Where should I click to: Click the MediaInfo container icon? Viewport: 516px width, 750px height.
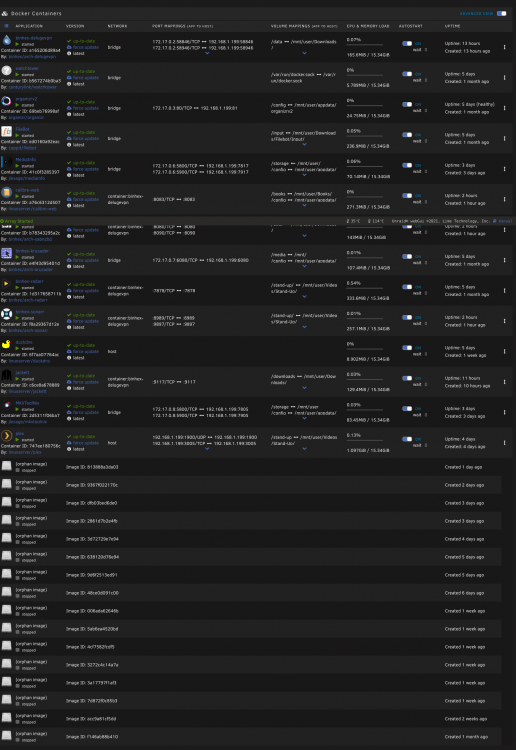pos(7,162)
